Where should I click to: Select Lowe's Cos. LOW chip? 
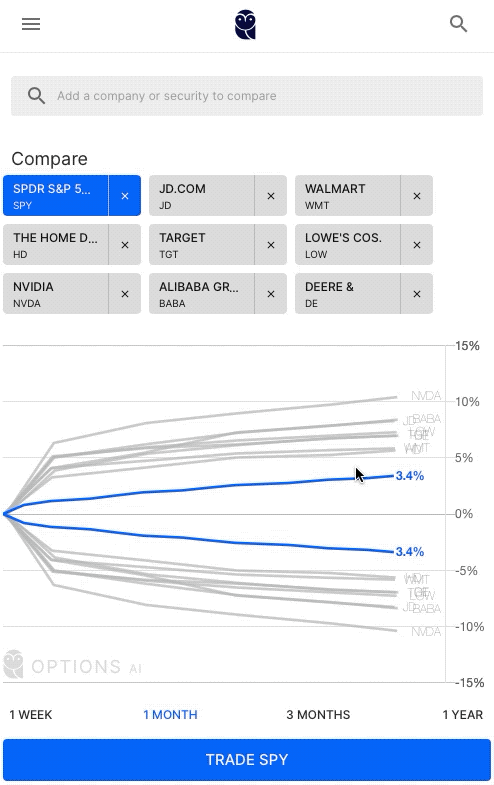347,245
